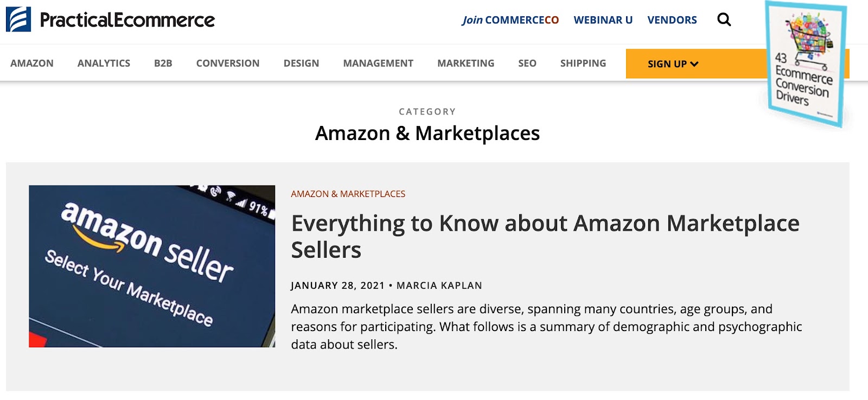
Task: Expand the SIGN UP dropdown chevron
Action: click(x=694, y=64)
